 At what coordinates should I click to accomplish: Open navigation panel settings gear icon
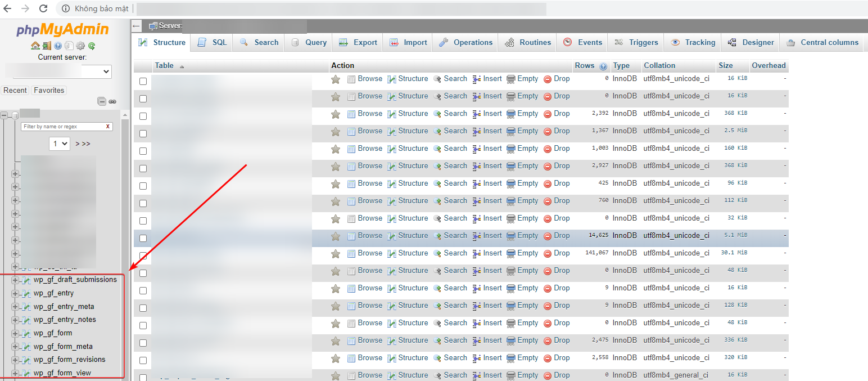tap(80, 46)
